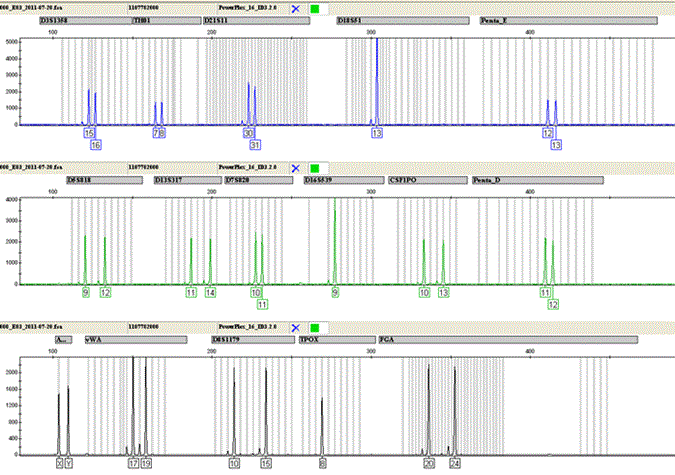Click the green square icon in top panel
This screenshot has height=475, width=675.
coord(315,7)
